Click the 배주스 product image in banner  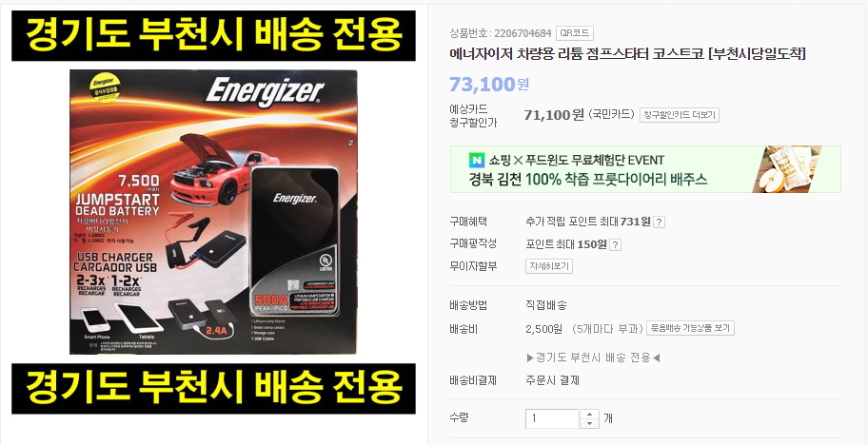coord(786,169)
